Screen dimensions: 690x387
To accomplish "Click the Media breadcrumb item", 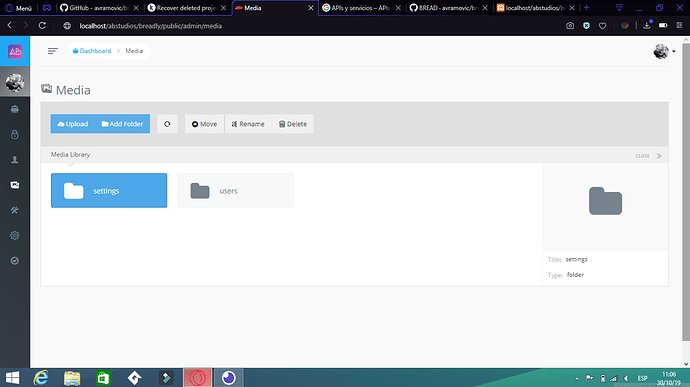I will pos(134,51).
